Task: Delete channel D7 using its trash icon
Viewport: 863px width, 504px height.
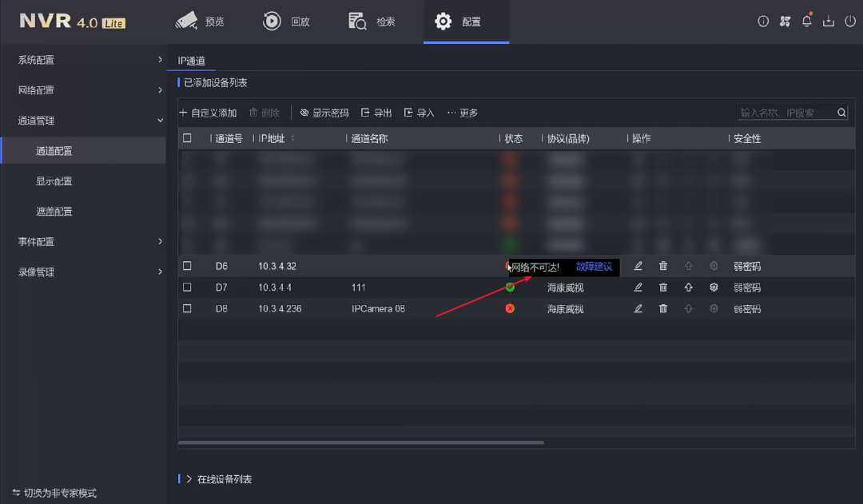Action: pos(662,288)
